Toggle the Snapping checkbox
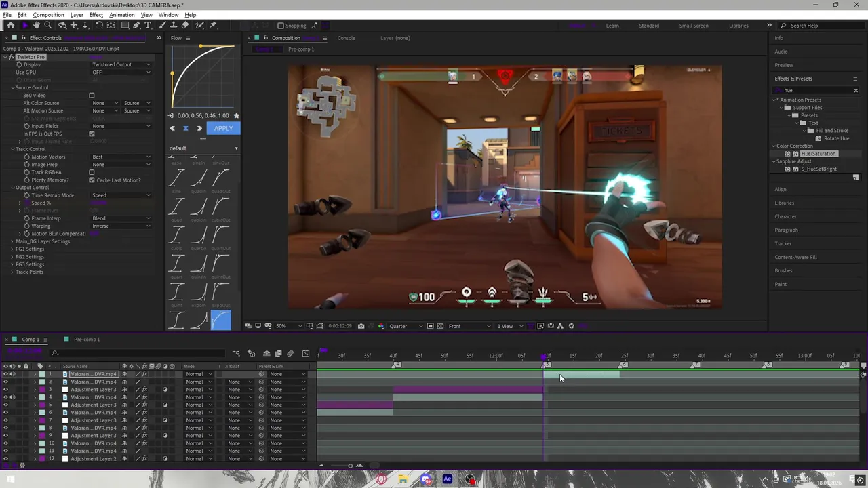The image size is (868, 488). coord(280,26)
